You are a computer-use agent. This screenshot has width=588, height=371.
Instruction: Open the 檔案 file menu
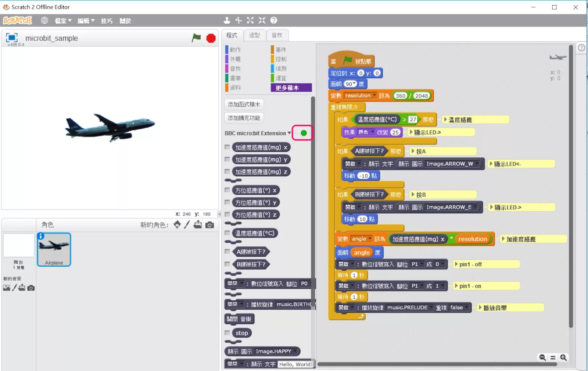point(63,21)
